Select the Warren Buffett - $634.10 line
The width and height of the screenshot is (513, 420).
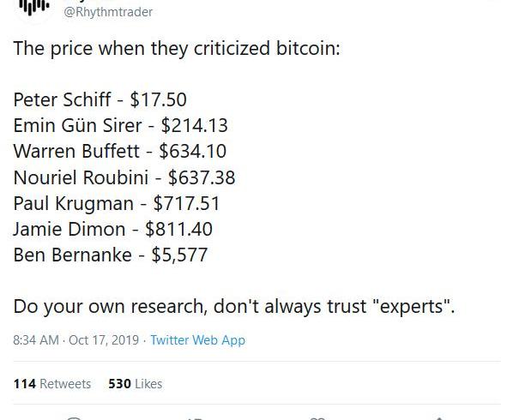click(120, 152)
